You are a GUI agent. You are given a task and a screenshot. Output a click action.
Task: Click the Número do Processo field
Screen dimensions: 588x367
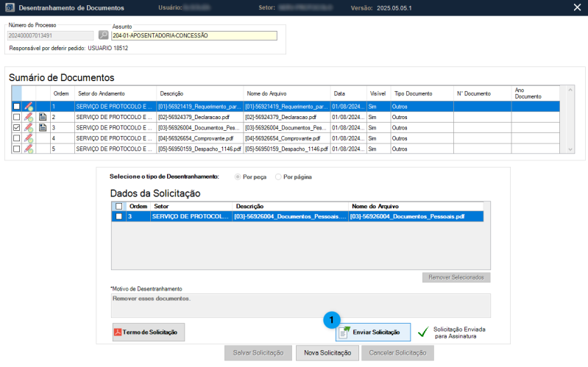coord(50,35)
